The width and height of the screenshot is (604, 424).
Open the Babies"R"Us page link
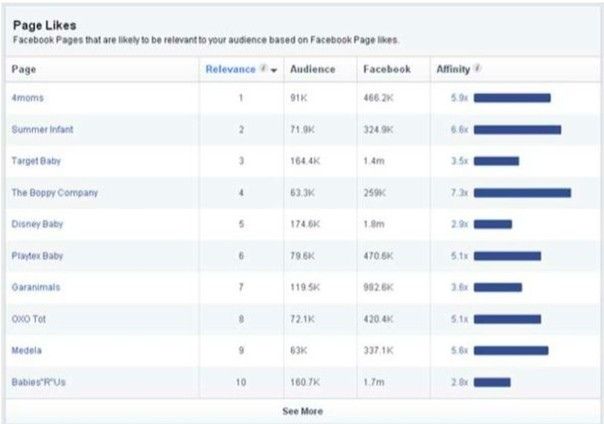(x=39, y=382)
